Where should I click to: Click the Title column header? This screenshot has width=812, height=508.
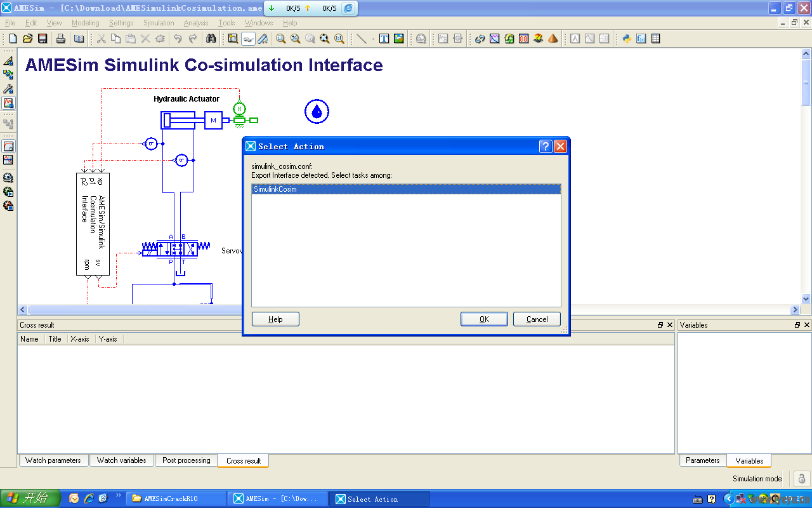tap(55, 339)
